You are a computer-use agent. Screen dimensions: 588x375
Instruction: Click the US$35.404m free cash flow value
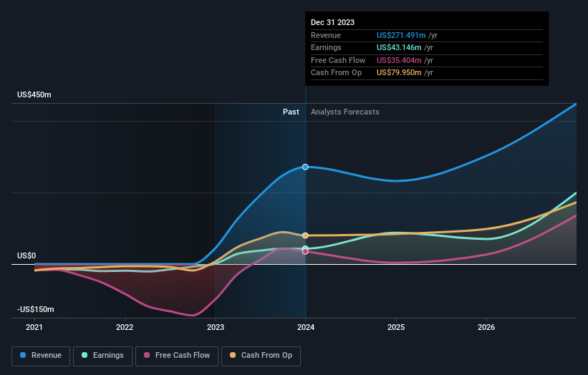399,60
